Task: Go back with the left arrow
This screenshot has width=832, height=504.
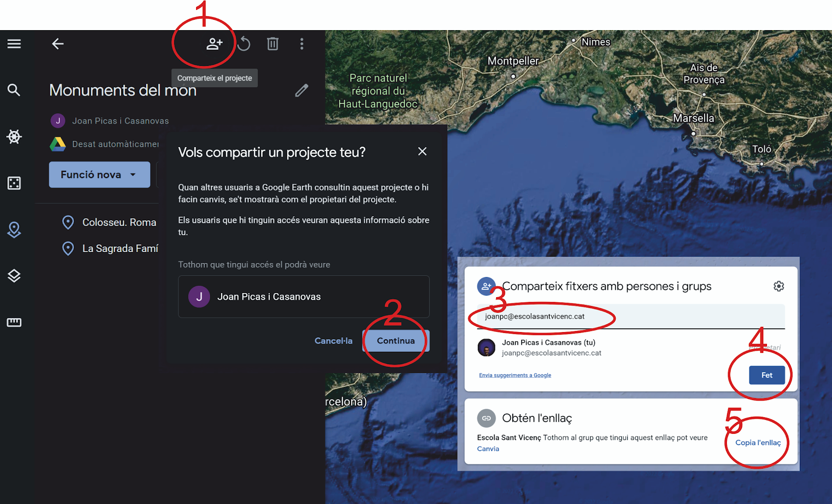Action: pos(58,44)
